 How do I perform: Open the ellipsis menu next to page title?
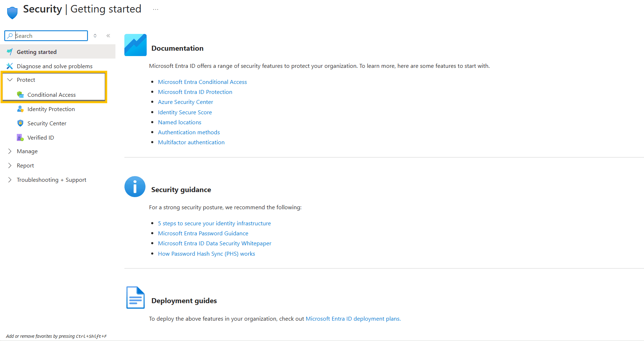(x=155, y=10)
